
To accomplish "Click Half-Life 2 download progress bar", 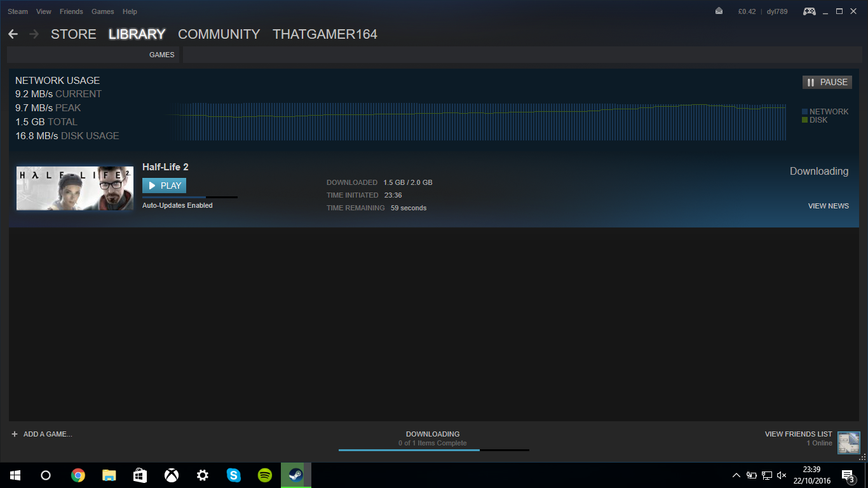I will coord(190,197).
